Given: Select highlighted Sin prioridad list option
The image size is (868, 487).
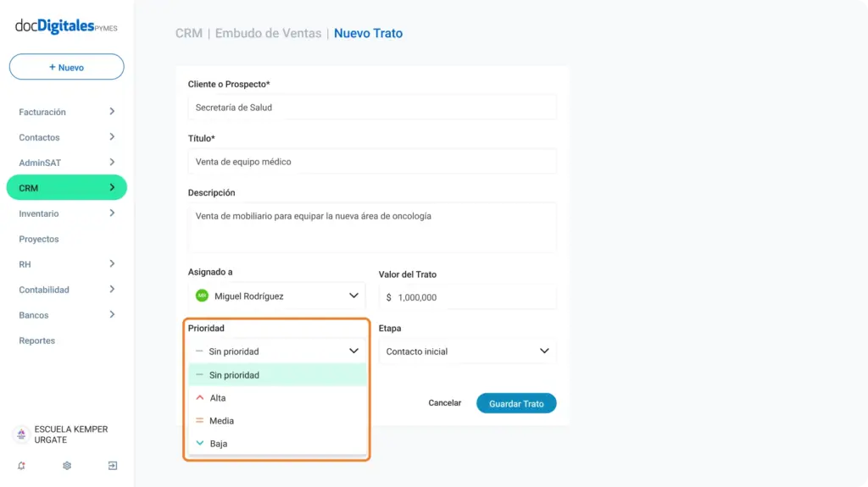Looking at the screenshot, I should coord(277,374).
